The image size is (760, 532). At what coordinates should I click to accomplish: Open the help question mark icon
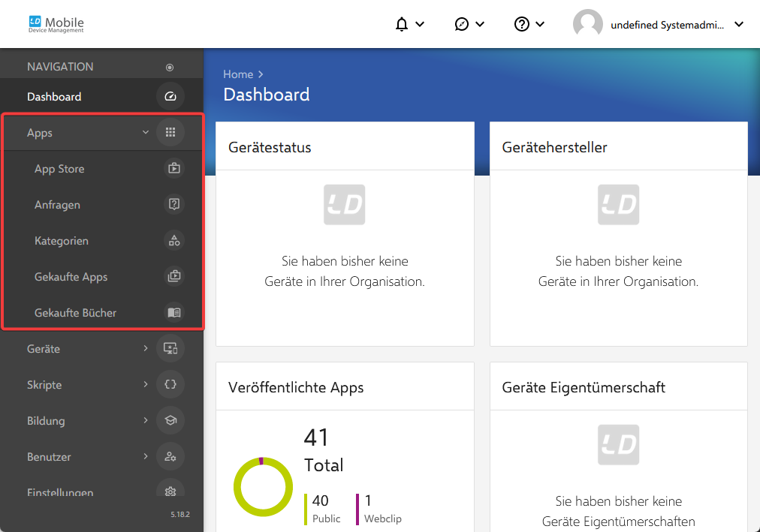tap(521, 24)
